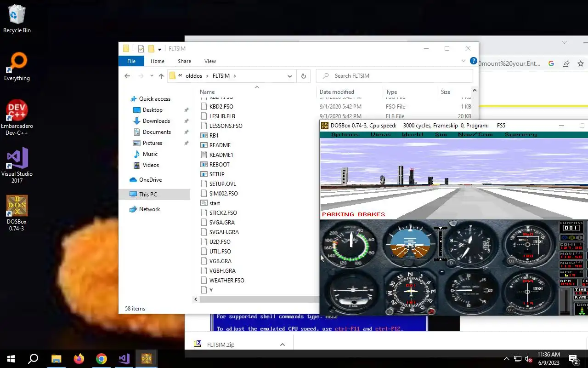This screenshot has height=368, width=588.
Task: Open the FLTSIM.zip downloaded file
Action: pos(220,345)
